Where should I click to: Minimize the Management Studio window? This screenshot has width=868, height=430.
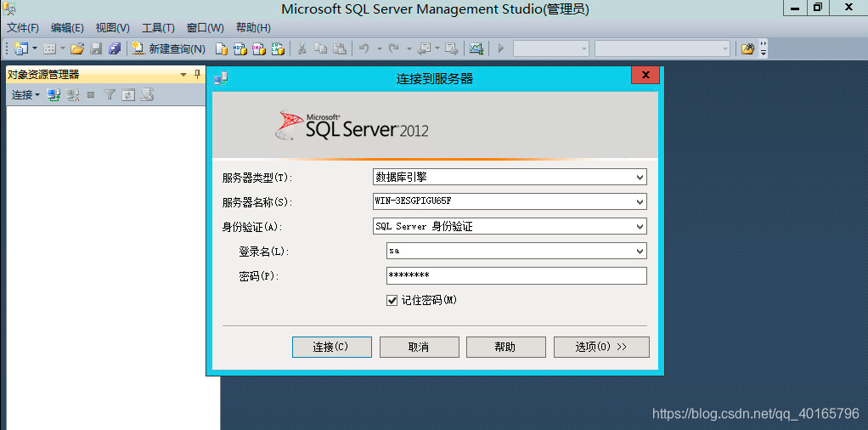click(796, 8)
